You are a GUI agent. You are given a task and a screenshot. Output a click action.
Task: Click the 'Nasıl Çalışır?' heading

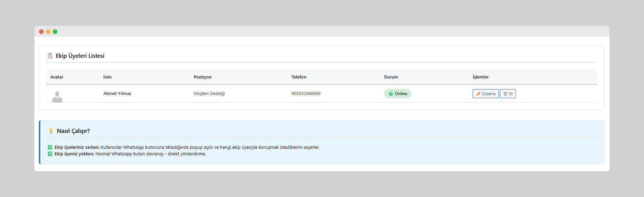tap(73, 131)
